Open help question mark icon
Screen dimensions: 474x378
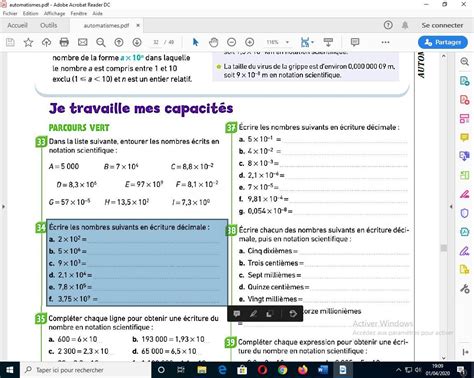pos(388,25)
